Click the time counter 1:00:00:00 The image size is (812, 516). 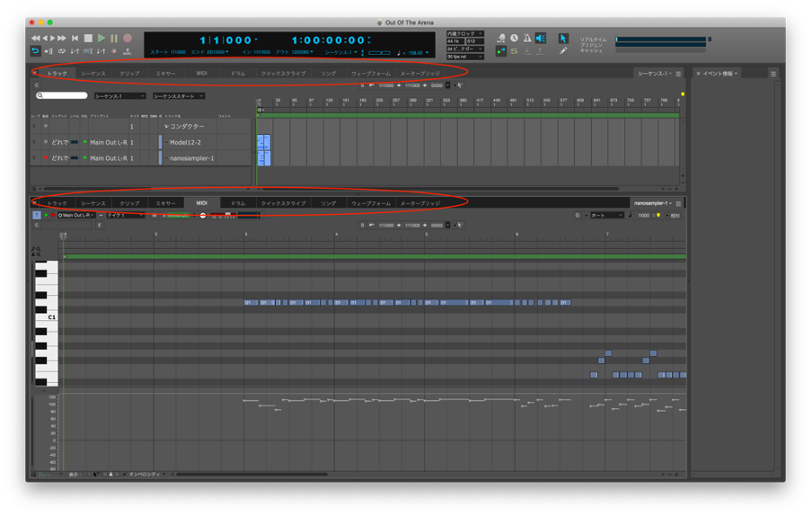click(329, 40)
